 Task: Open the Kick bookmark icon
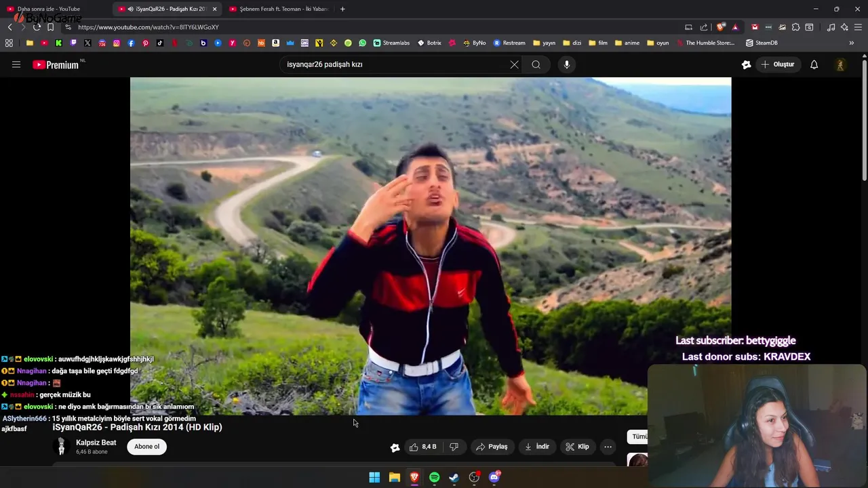pyautogui.click(x=59, y=43)
